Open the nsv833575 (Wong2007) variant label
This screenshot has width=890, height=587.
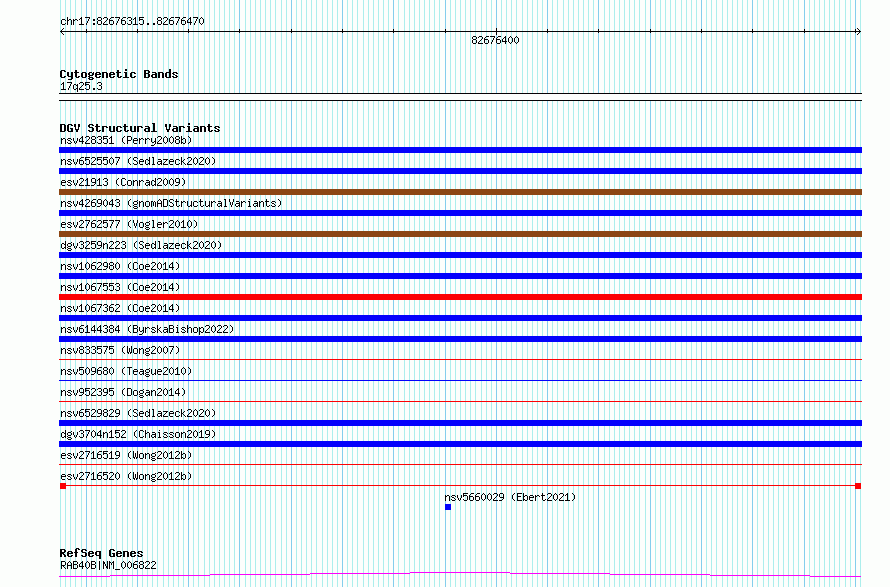[120, 350]
